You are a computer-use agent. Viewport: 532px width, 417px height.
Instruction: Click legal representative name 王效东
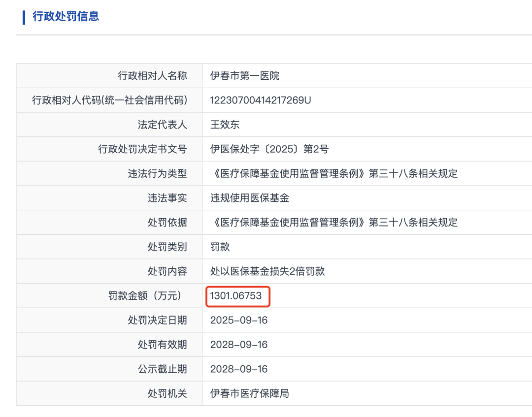click(225, 125)
